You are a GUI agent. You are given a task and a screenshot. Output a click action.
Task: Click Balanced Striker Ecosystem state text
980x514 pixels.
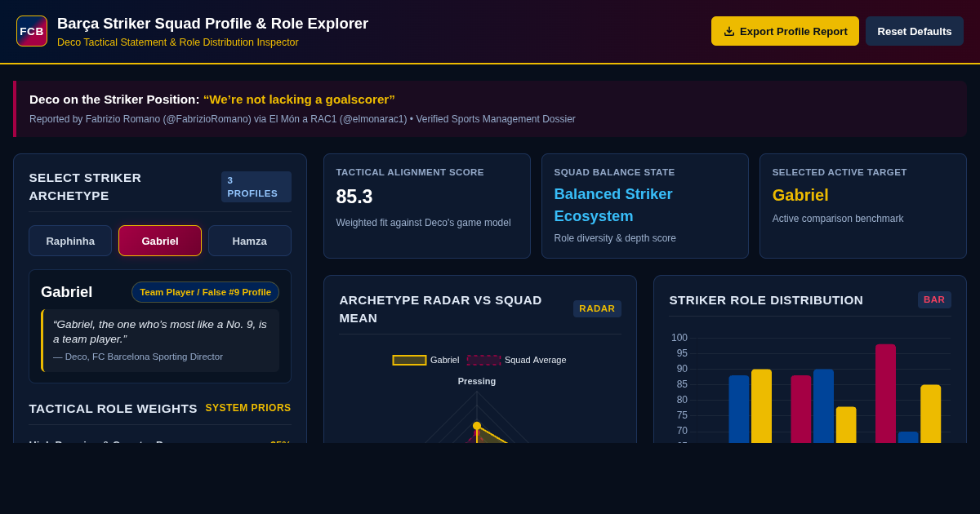(x=613, y=205)
